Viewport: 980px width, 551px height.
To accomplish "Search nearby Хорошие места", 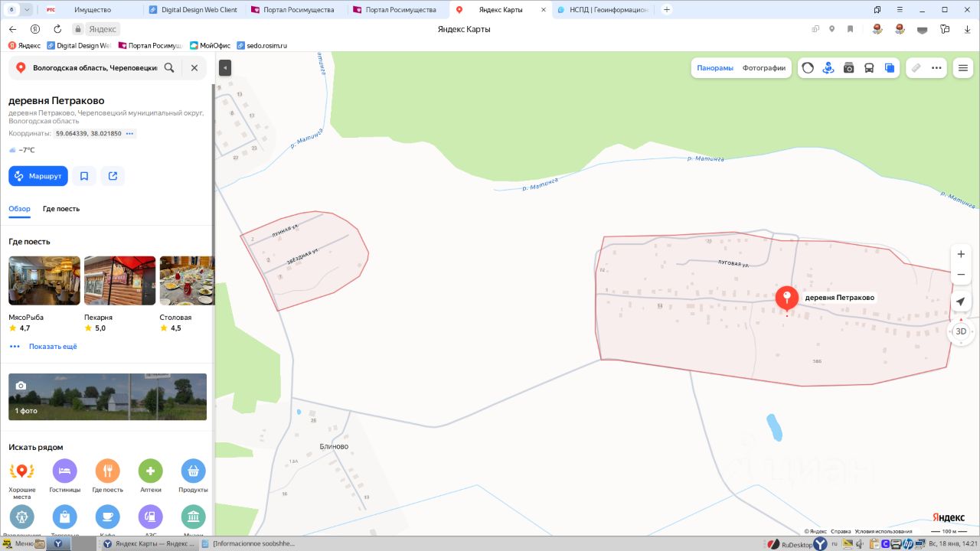I will pyautogui.click(x=22, y=471).
